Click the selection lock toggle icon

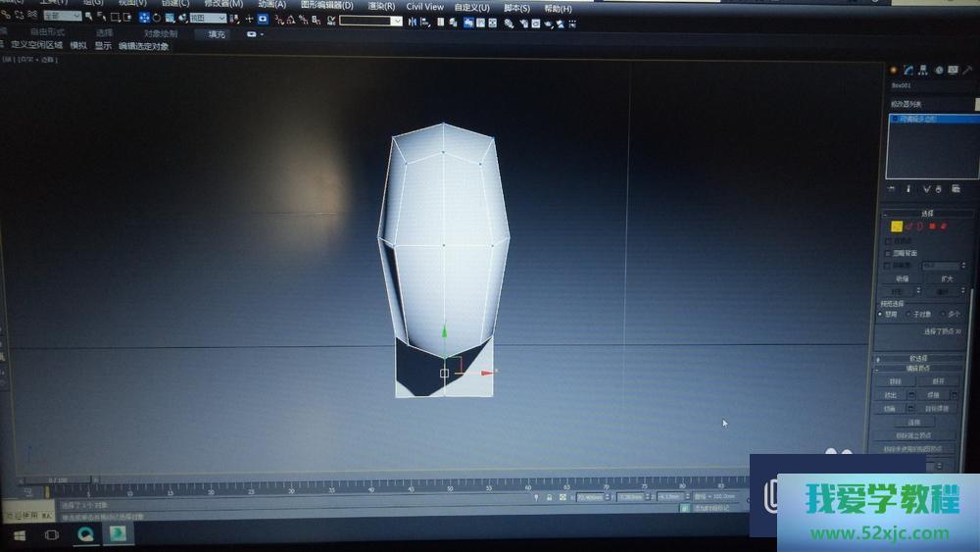click(x=549, y=497)
